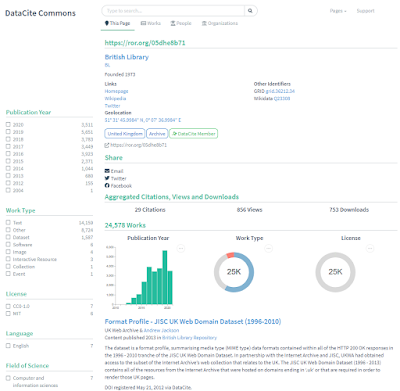Image resolution: width=400 pixels, height=391 pixels.
Task: Filter by Interactive Resource work type
Action: click(8, 259)
